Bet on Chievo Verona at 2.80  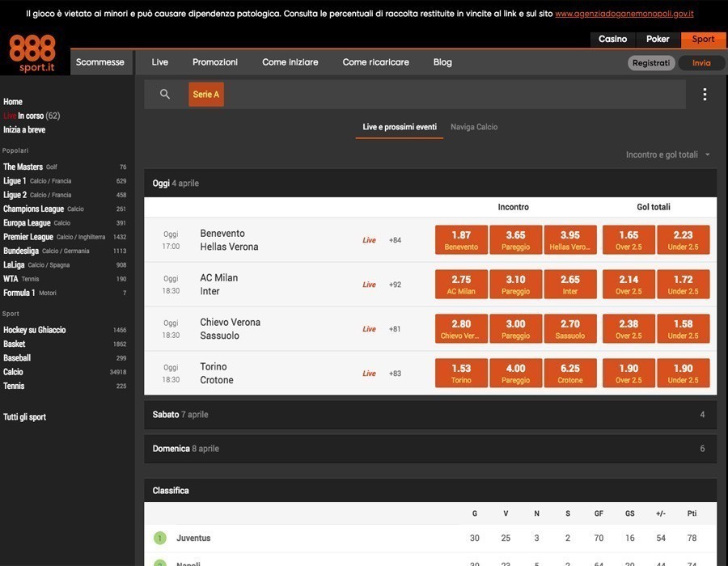(x=461, y=329)
